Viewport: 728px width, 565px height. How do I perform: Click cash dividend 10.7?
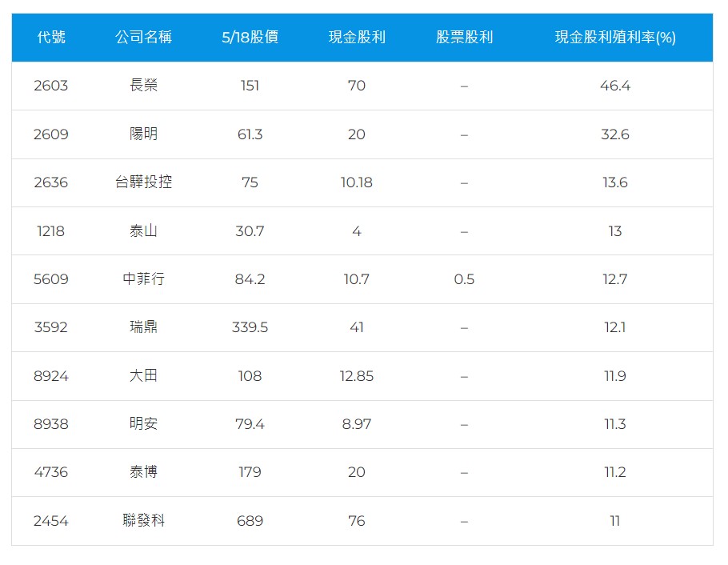tap(357, 278)
